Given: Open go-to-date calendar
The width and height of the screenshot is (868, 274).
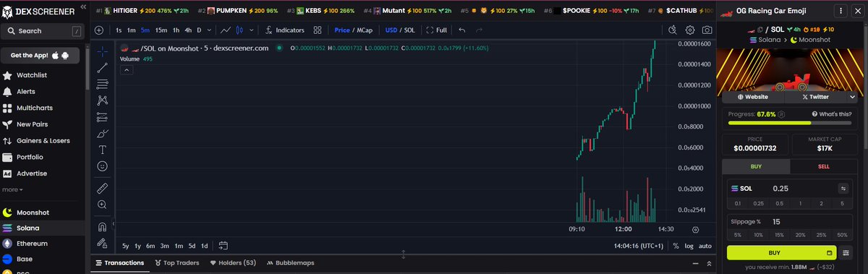Looking at the screenshot, I should click(x=224, y=246).
